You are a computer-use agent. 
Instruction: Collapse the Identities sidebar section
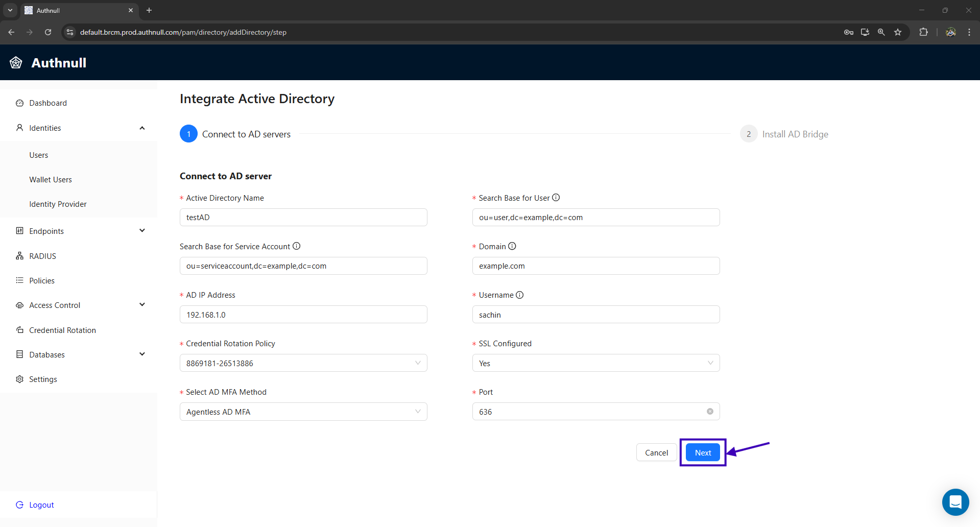142,128
